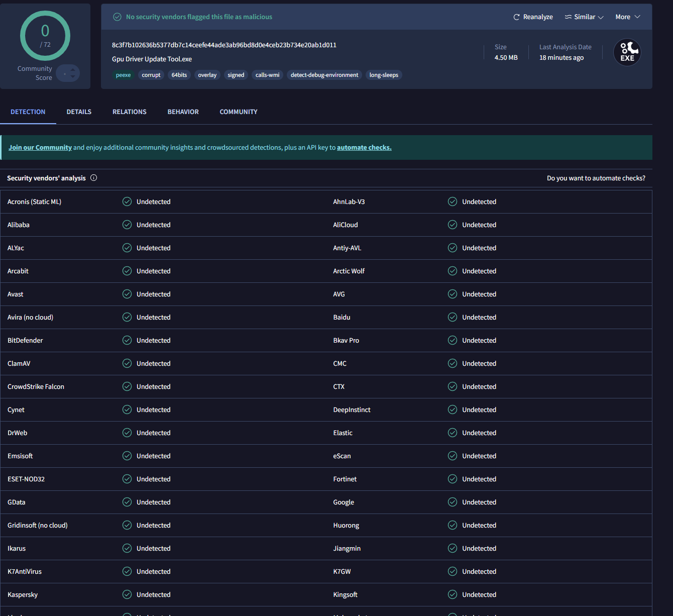Screen dimensions: 673x616
Task: Click the Emsisoft vendor name
Action: 20,456
